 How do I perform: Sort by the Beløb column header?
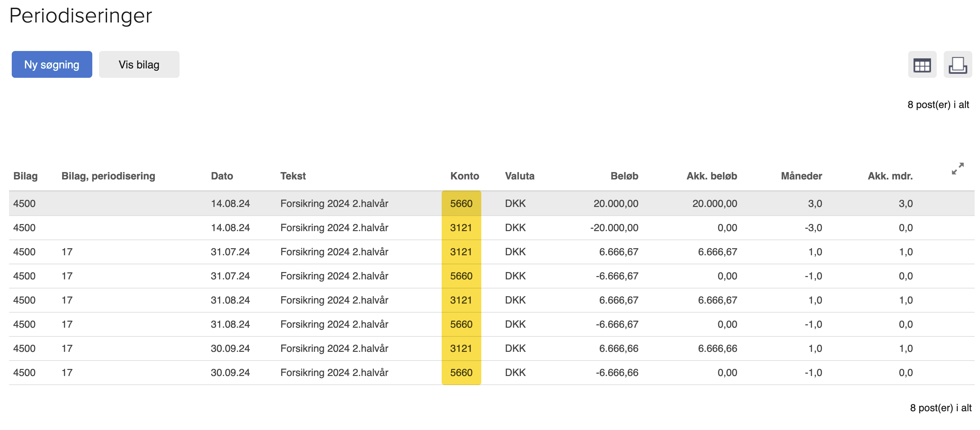tap(624, 176)
